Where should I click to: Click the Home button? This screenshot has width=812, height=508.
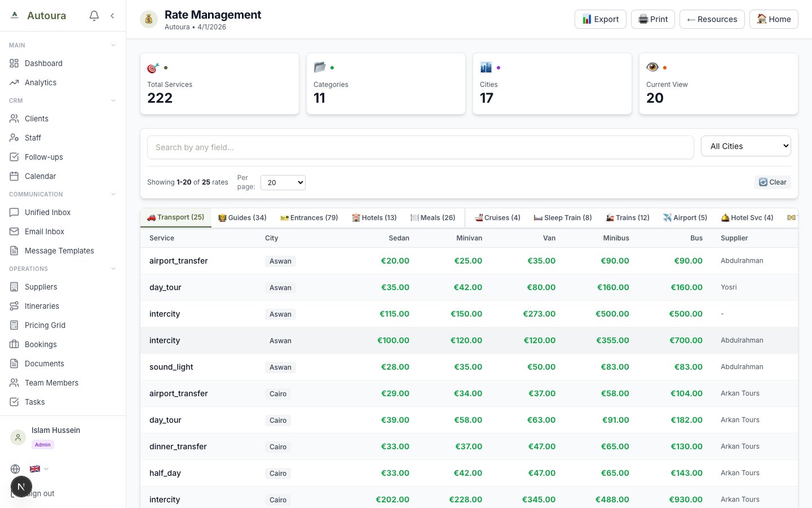774,19
